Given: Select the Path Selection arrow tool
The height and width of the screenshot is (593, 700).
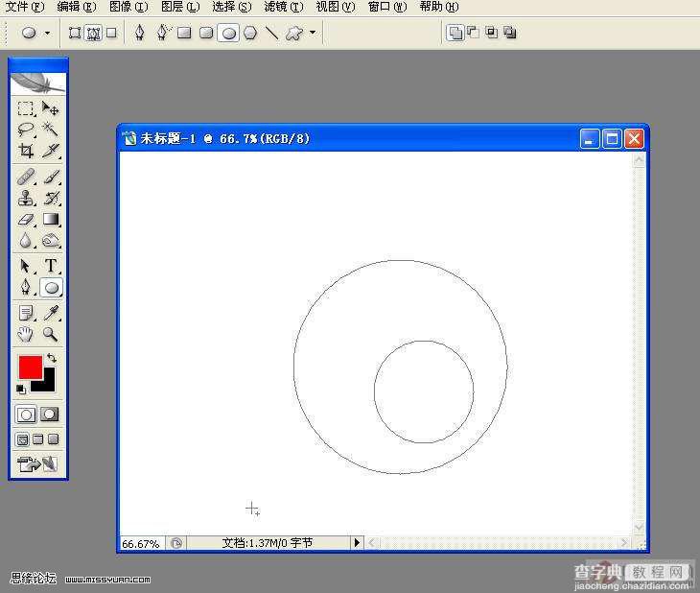Looking at the screenshot, I should (x=26, y=266).
